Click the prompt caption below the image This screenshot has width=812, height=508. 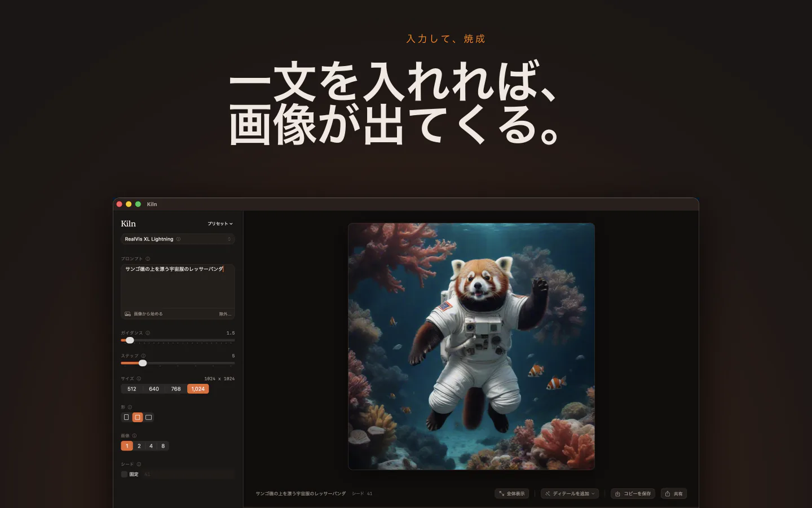pos(301,494)
